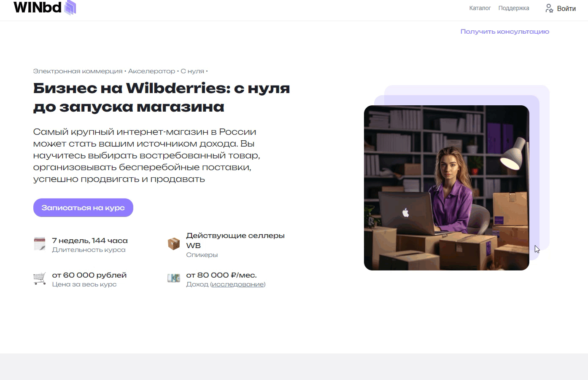This screenshot has width=588, height=380.
Task: Click the course photo of woman with laptop
Action: point(447,188)
